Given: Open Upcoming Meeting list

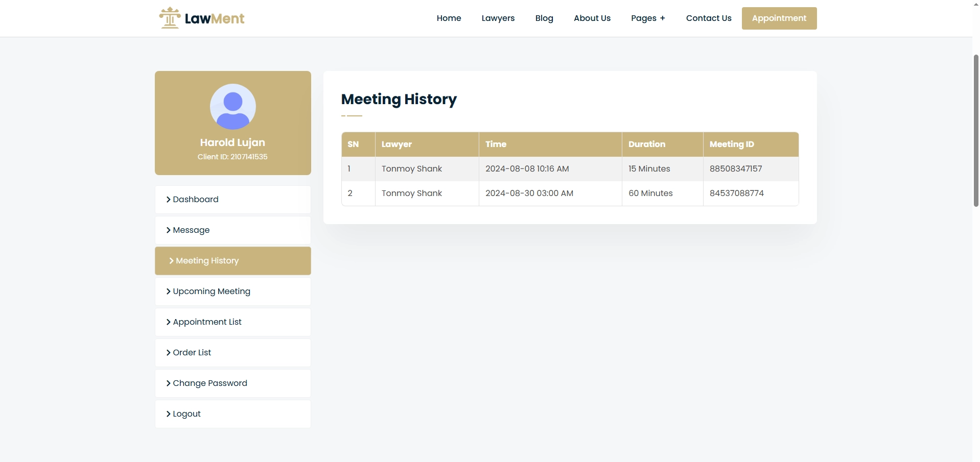Looking at the screenshot, I should (x=232, y=291).
